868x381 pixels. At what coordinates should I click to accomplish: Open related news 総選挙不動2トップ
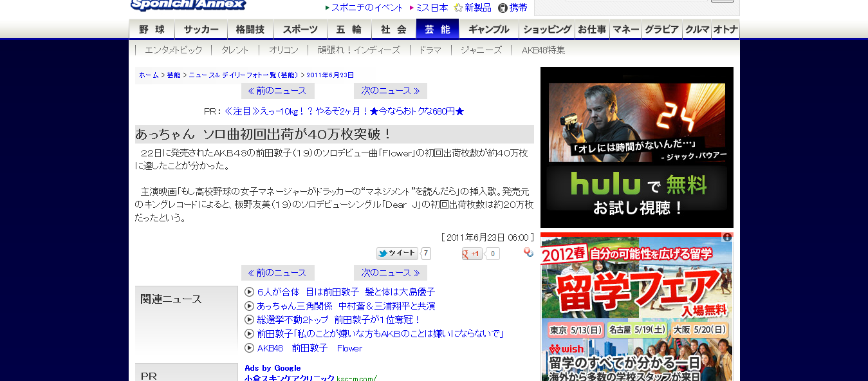pos(339,320)
